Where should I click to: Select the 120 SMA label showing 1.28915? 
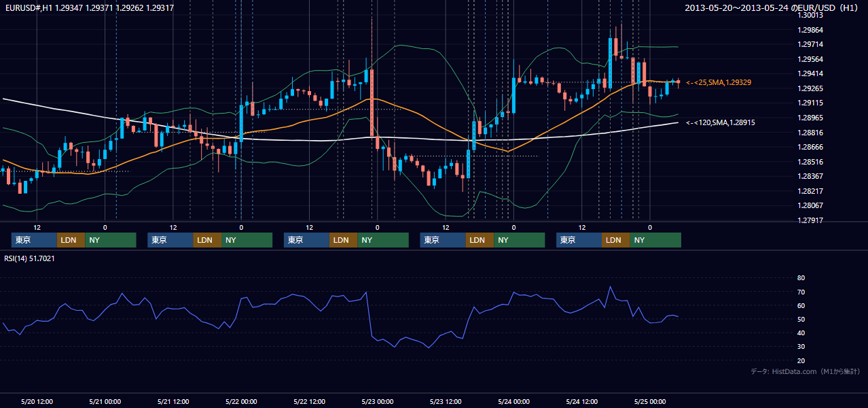tap(721, 122)
